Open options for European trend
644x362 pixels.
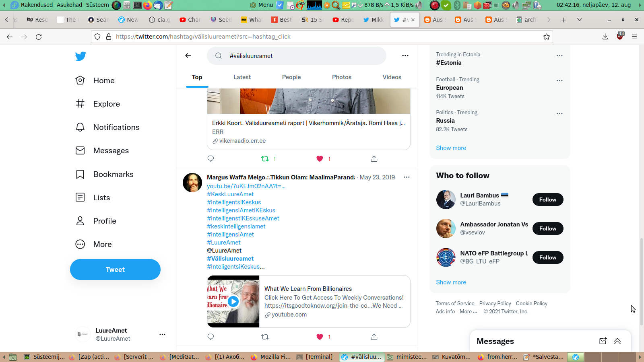(559, 80)
